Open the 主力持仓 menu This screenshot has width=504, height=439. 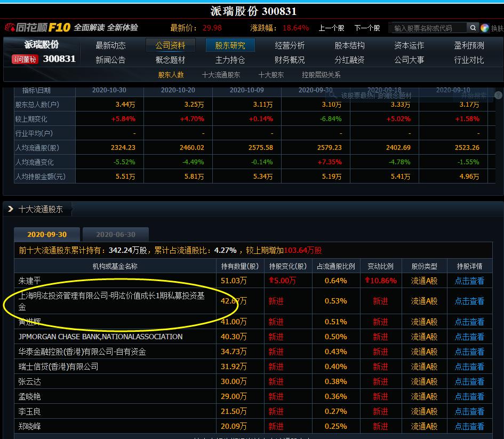click(x=230, y=60)
